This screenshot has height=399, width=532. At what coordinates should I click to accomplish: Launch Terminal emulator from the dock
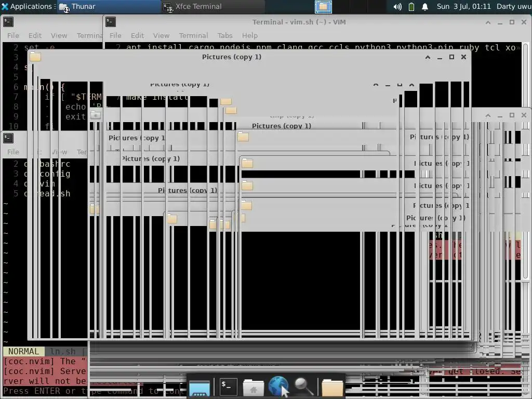[228, 387]
